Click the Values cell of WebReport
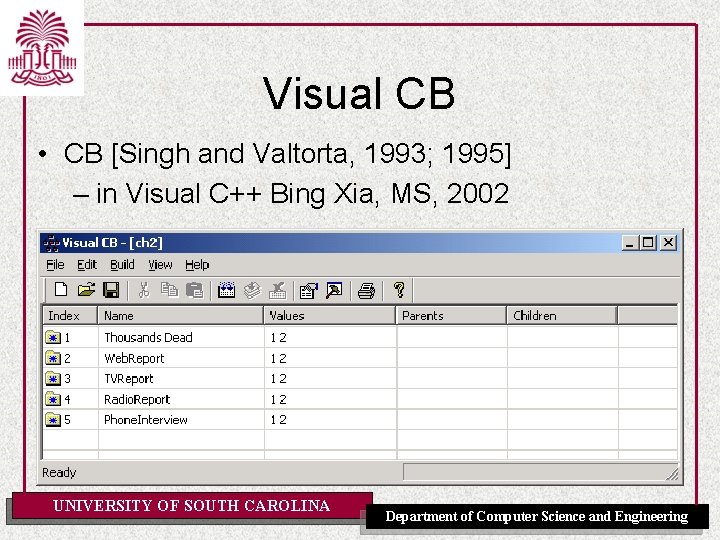The height and width of the screenshot is (540, 720). click(x=330, y=358)
